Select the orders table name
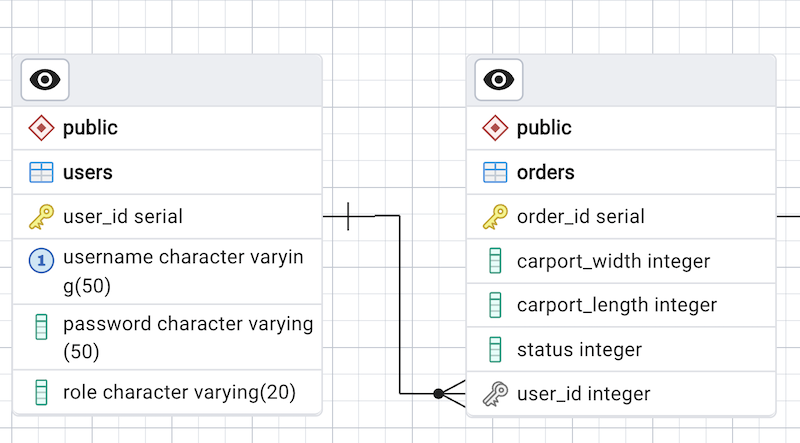 click(545, 172)
